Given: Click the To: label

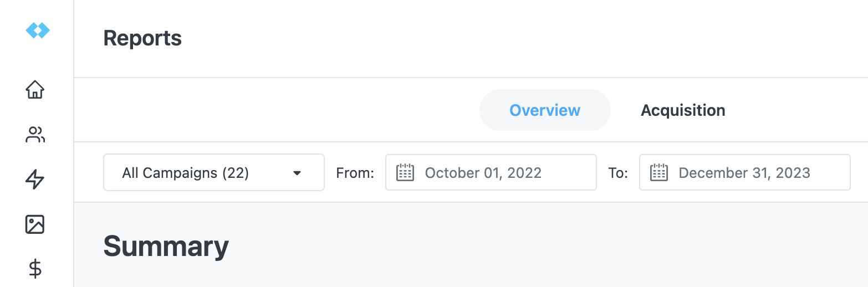Looking at the screenshot, I should tap(618, 173).
